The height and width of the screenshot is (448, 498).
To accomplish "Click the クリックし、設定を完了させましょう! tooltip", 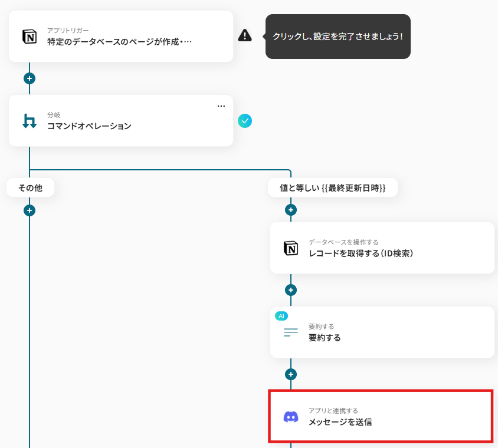I will [338, 37].
